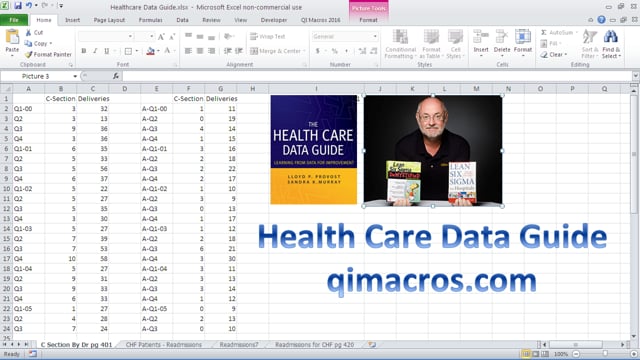The image size is (640, 360).
Task: Select the Format Painter tool
Action: click(x=48, y=54)
